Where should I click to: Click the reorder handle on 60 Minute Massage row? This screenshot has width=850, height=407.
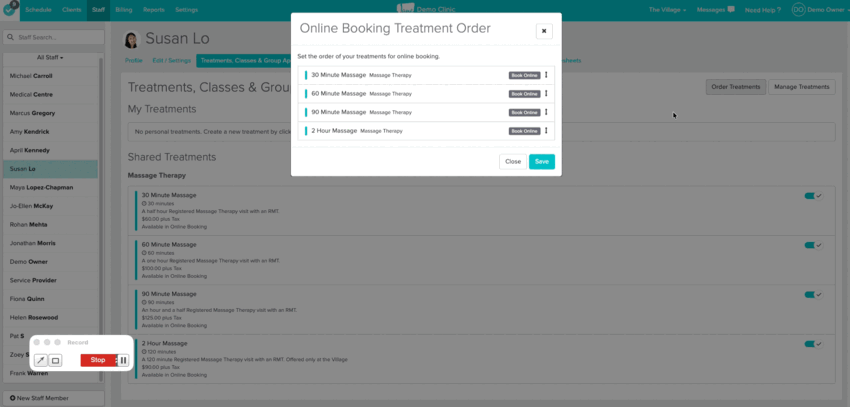click(546, 94)
